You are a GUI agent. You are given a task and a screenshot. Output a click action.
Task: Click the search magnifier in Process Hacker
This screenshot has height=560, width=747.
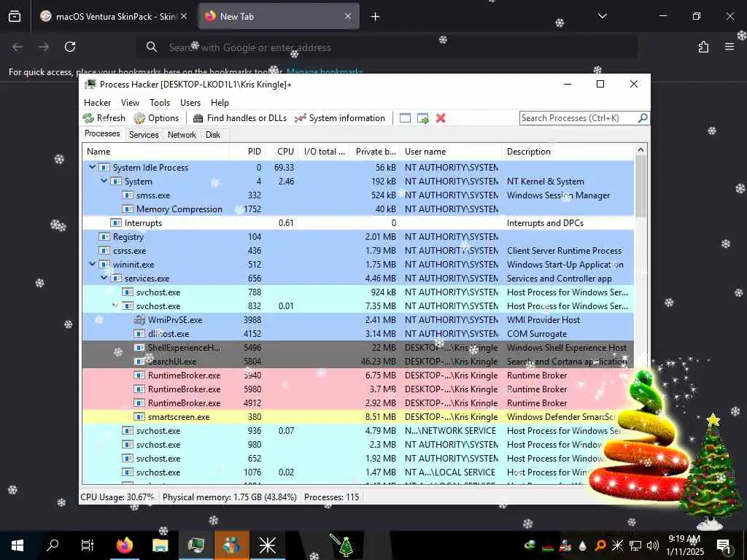[x=643, y=117]
